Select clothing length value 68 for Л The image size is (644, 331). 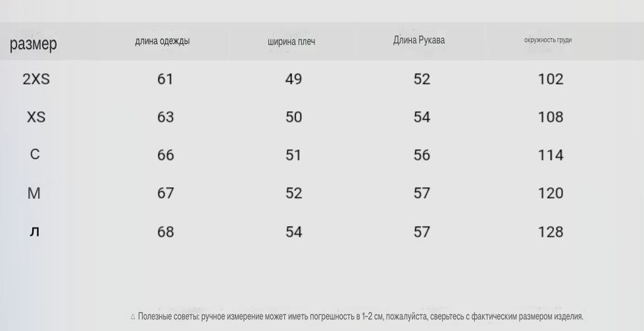click(166, 232)
